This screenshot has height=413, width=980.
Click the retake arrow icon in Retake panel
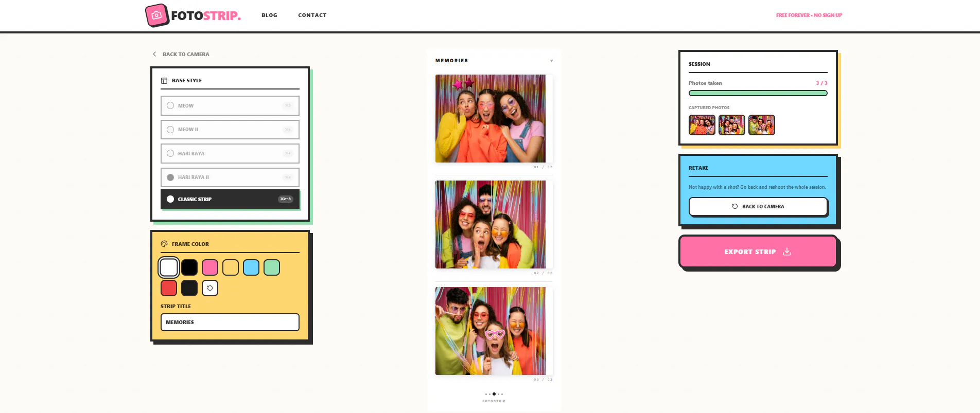point(735,206)
